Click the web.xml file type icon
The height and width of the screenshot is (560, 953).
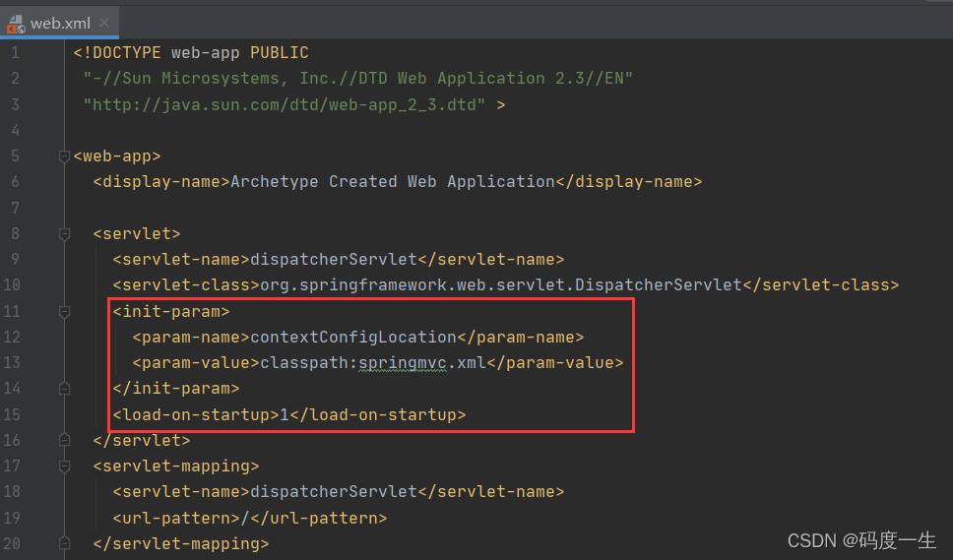click(16, 24)
